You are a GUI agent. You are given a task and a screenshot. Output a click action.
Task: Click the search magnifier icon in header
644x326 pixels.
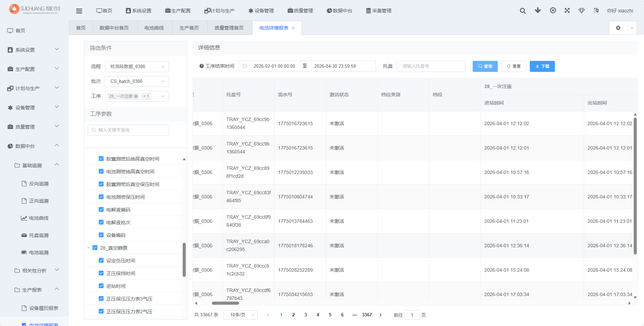click(x=523, y=11)
